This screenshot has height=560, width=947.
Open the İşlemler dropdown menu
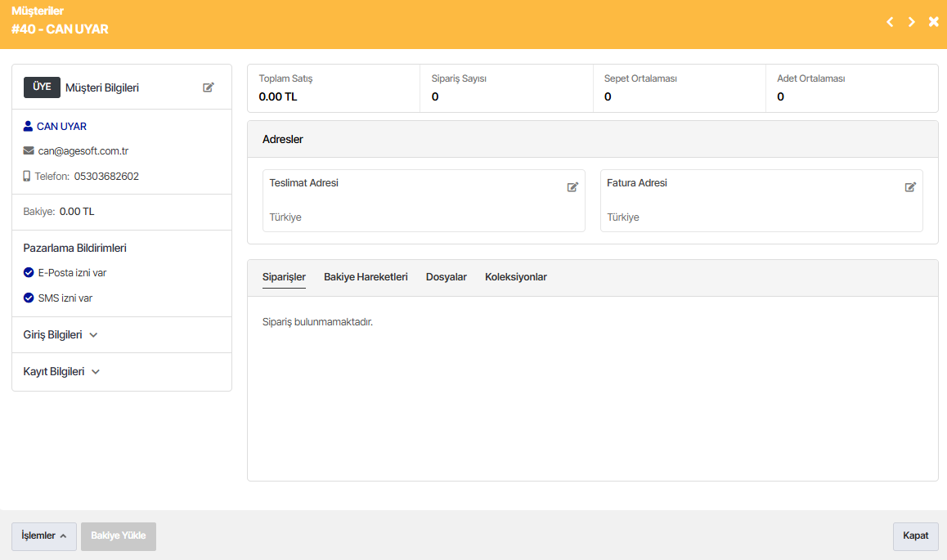44,535
